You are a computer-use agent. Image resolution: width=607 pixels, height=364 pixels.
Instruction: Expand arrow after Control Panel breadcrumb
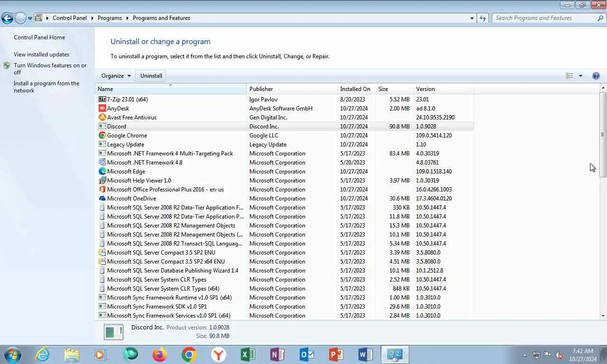(x=92, y=18)
